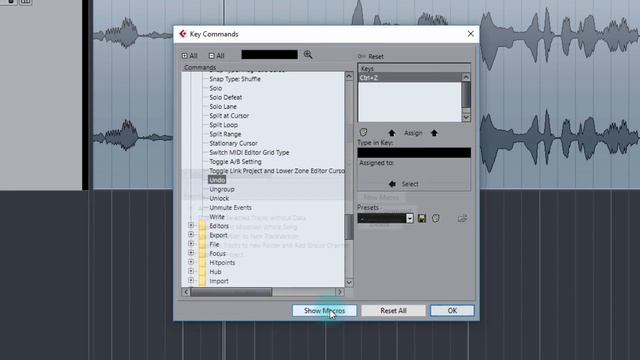Select 'Split at Cursor' command

coord(229,116)
